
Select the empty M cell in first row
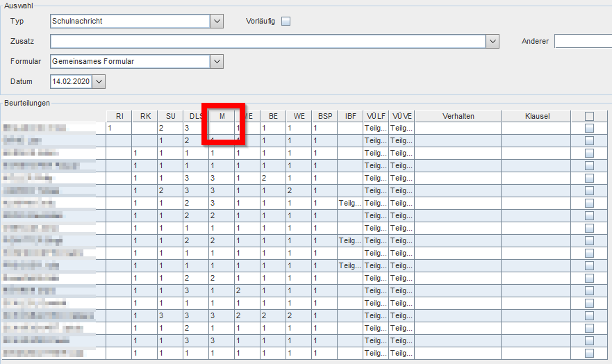pyautogui.click(x=222, y=128)
